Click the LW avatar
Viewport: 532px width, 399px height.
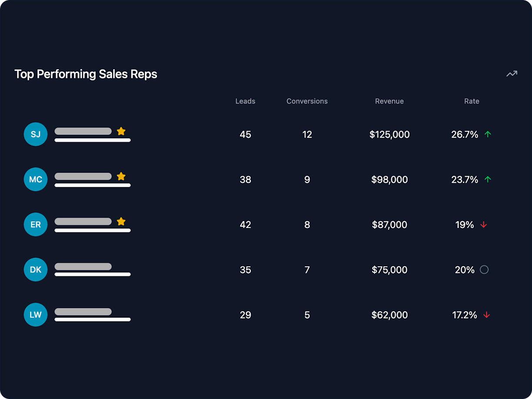(x=35, y=315)
